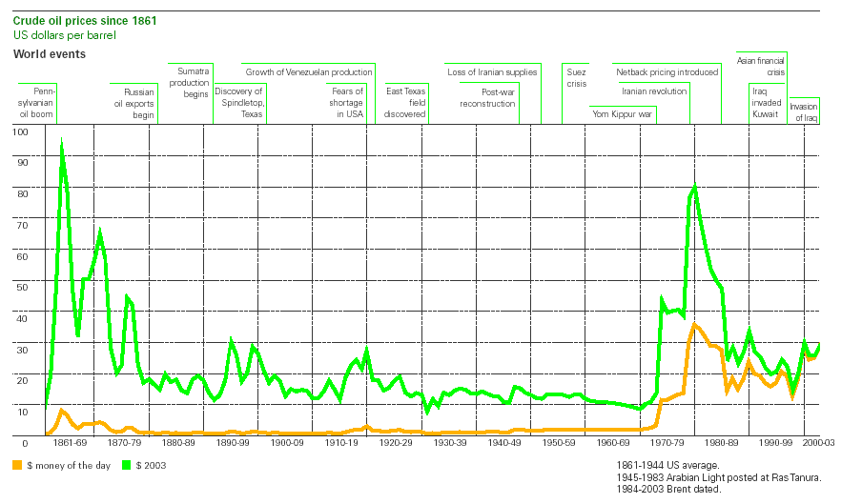Select the 'Pennsylvanian oil boom' event label
The height and width of the screenshot is (504, 862).
pos(36,103)
